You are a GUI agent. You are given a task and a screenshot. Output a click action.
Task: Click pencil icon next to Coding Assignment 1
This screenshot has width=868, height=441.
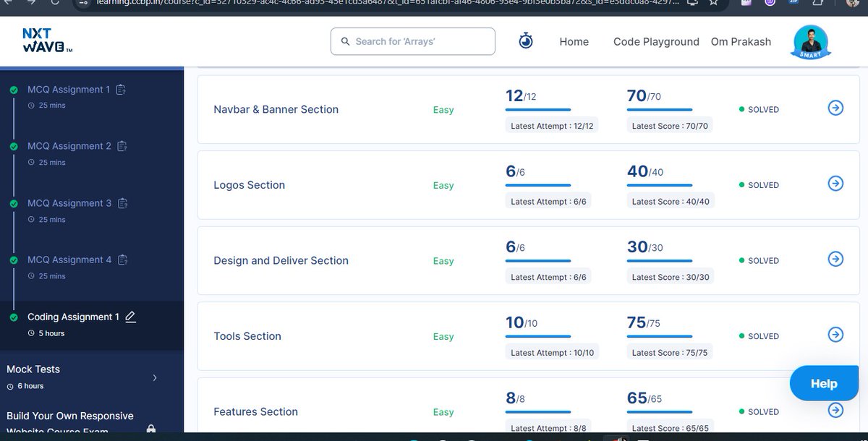(130, 316)
